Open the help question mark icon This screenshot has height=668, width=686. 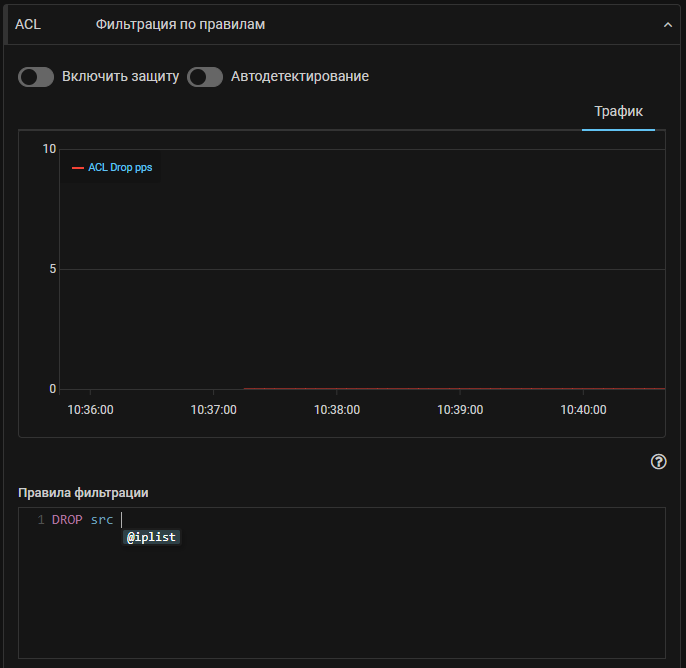coord(658,462)
